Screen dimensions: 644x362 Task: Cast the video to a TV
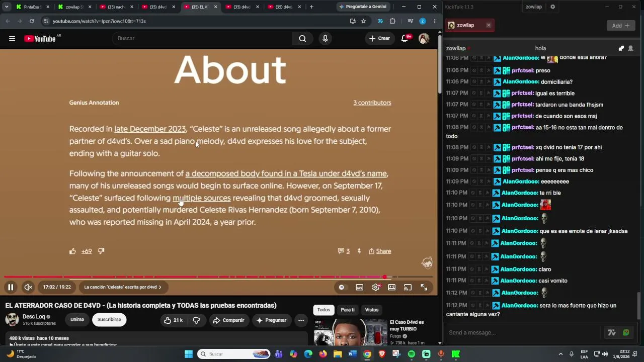[x=408, y=287]
